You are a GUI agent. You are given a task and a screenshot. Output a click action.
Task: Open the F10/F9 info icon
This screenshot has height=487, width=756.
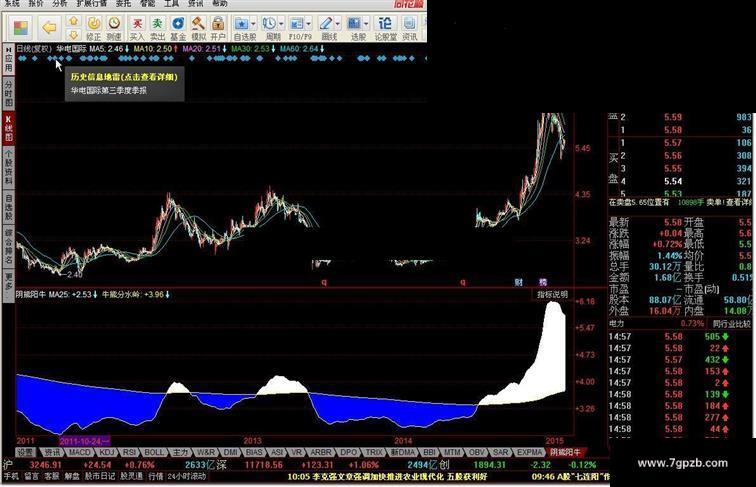click(297, 28)
